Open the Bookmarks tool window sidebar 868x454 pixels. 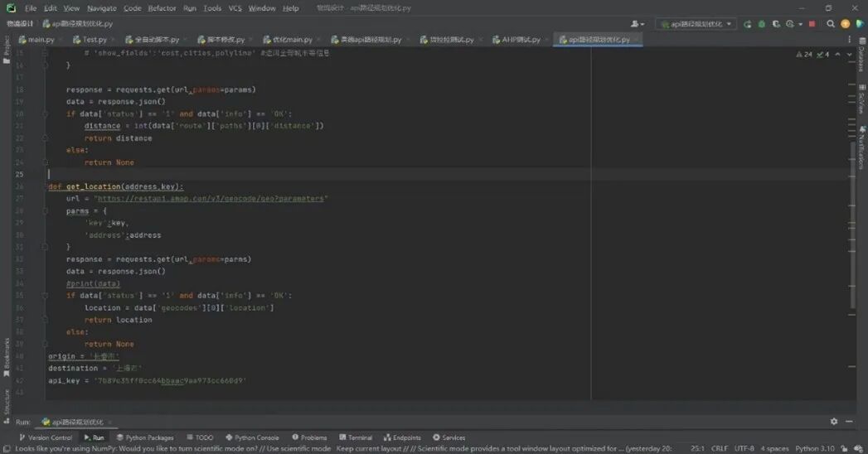(x=6, y=358)
